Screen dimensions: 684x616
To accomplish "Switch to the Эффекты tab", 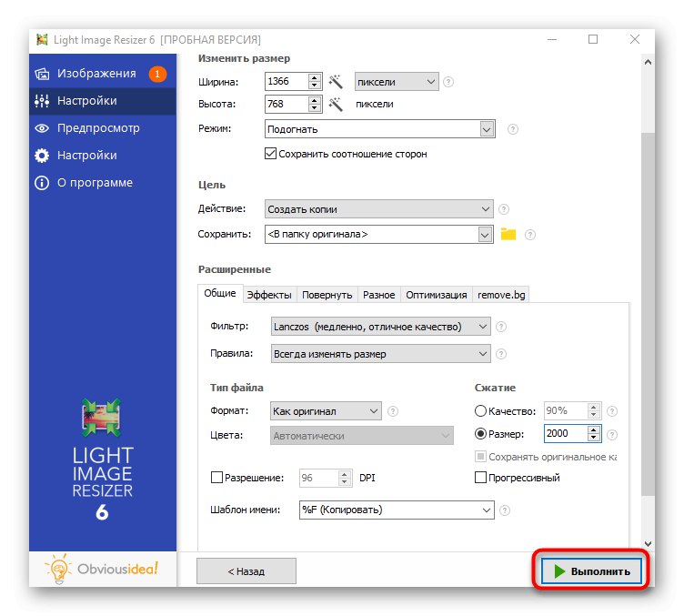I will click(268, 295).
